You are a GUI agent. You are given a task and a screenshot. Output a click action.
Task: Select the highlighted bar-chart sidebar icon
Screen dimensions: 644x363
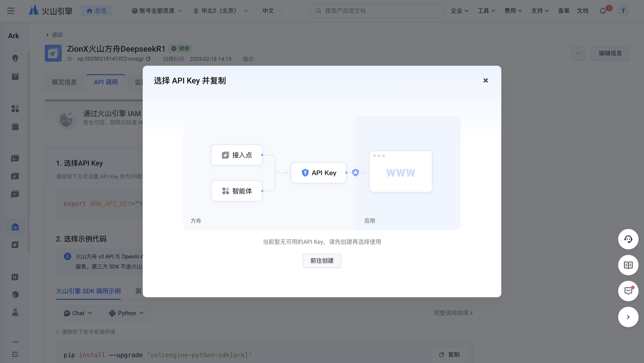coord(15,227)
